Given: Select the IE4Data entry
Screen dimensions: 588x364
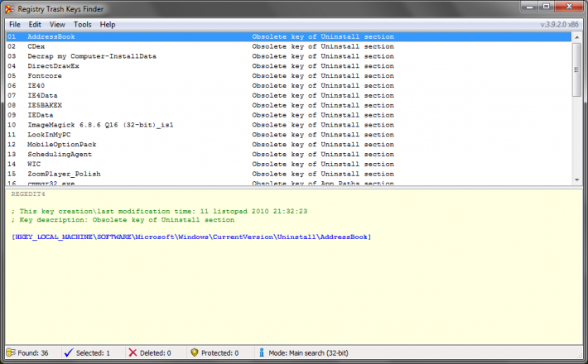Looking at the screenshot, I should point(289,95).
